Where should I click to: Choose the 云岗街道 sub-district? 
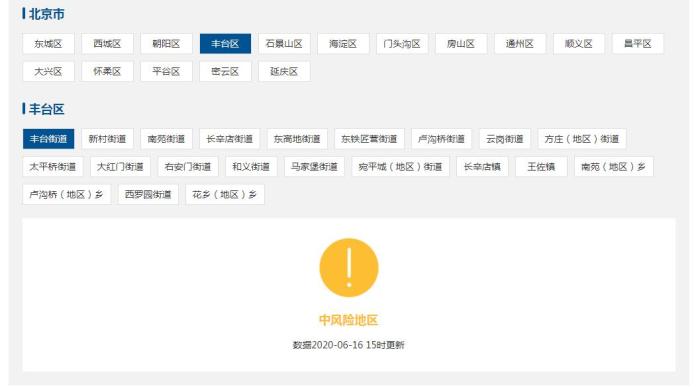[x=504, y=139]
